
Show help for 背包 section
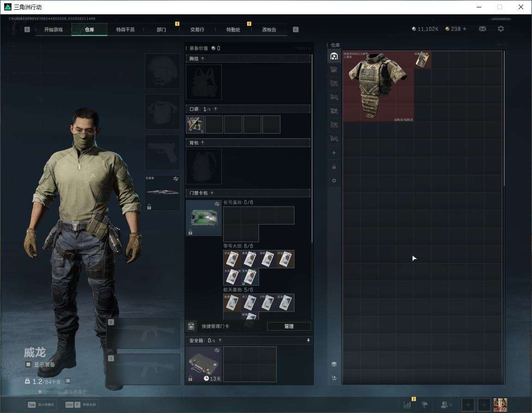(x=202, y=143)
